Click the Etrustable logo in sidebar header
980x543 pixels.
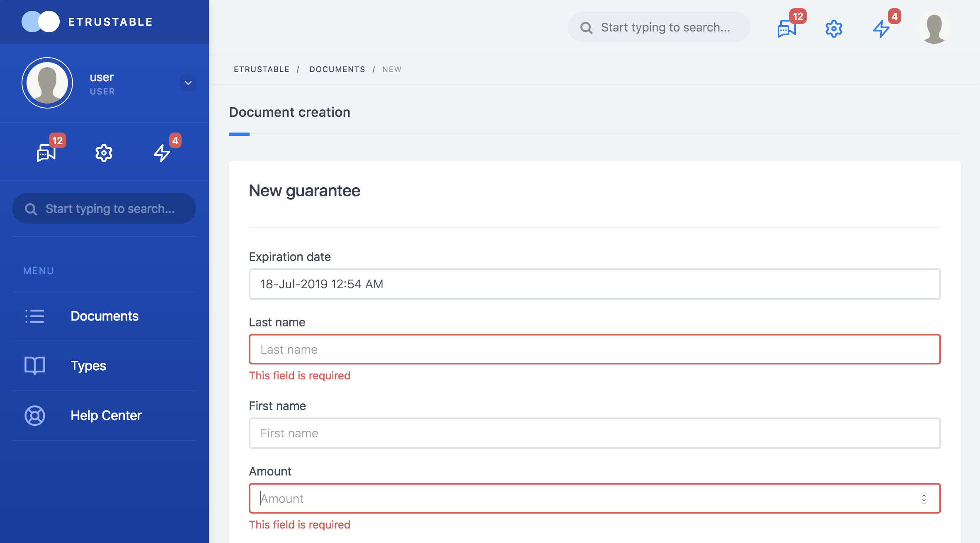coord(41,22)
